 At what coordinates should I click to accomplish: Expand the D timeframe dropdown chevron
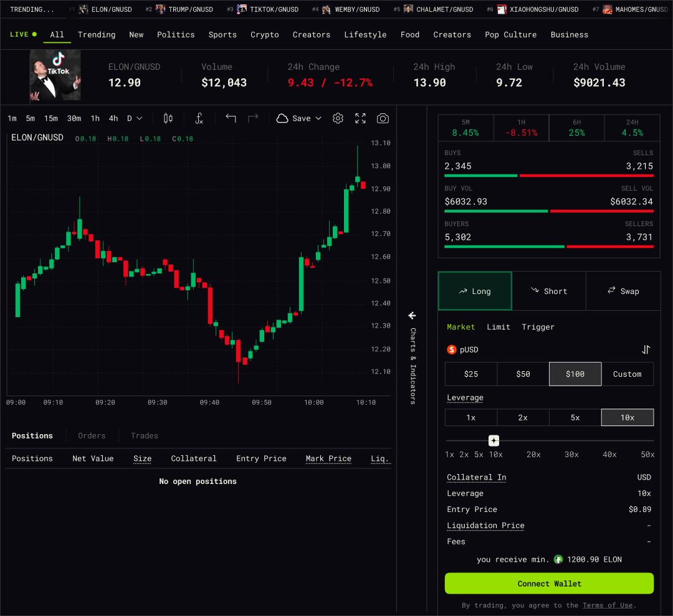click(140, 118)
